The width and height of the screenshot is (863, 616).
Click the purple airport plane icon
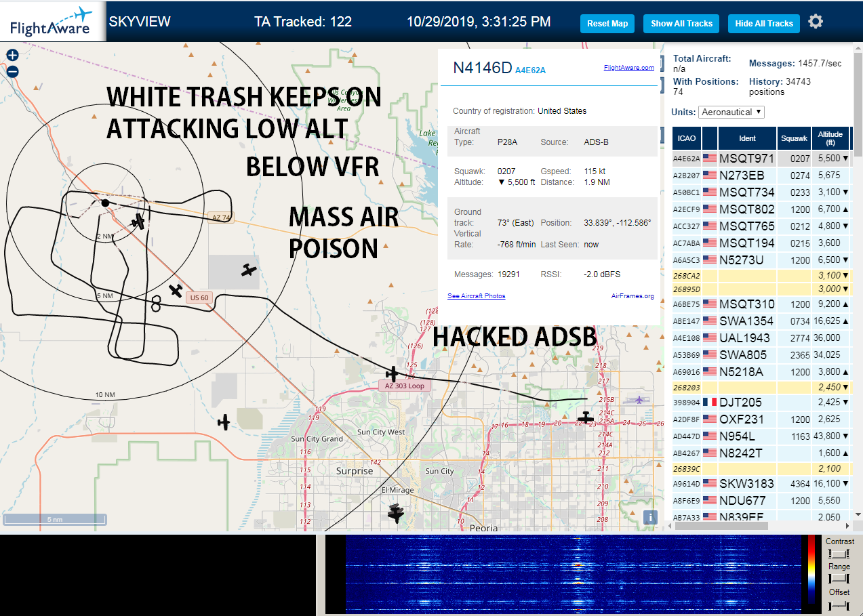(639, 399)
